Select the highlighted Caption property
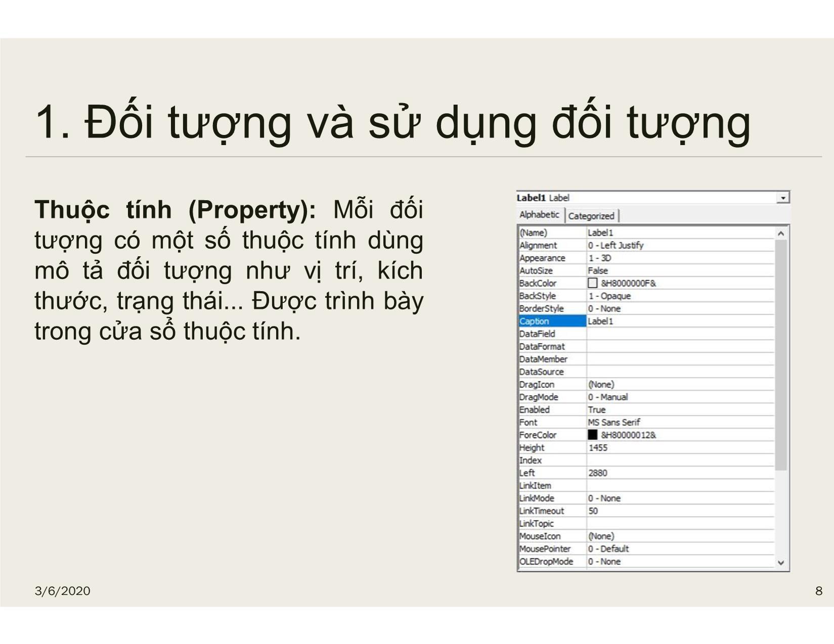The height and width of the screenshot is (644, 834). tap(552, 321)
